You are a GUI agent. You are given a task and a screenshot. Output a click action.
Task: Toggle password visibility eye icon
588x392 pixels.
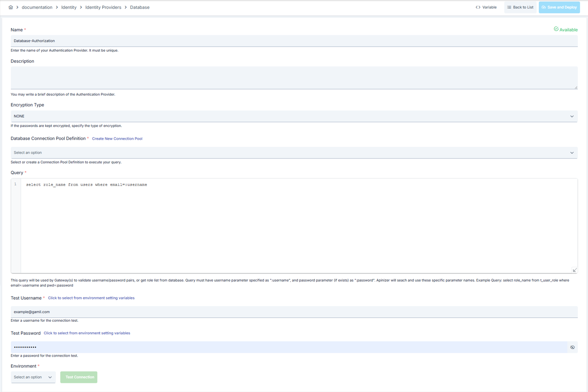[x=572, y=347]
